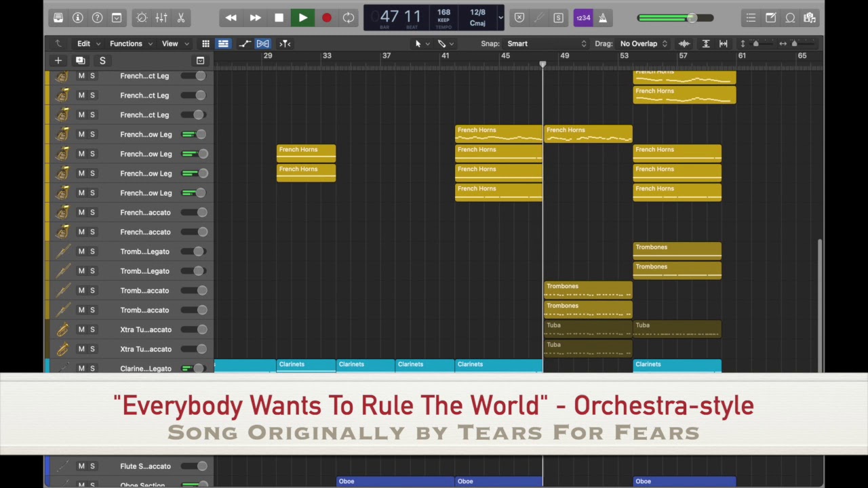
Task: Open the Loop Browser
Action: (x=790, y=18)
